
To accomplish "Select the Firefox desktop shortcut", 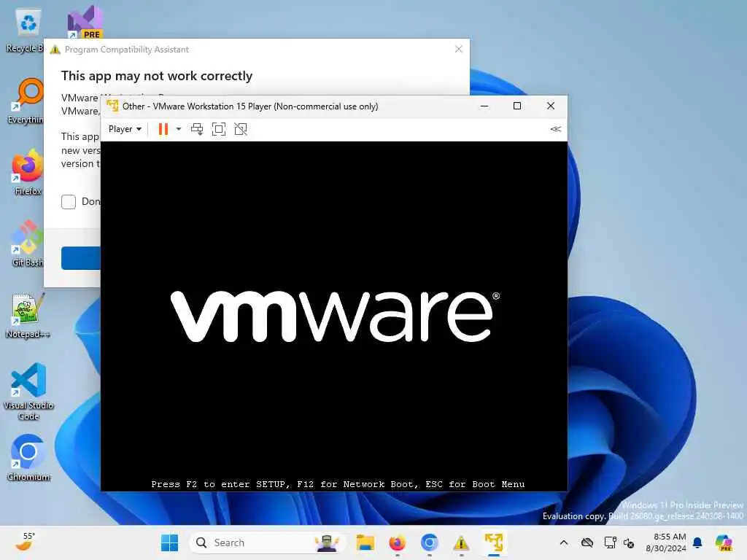I will pos(28,172).
